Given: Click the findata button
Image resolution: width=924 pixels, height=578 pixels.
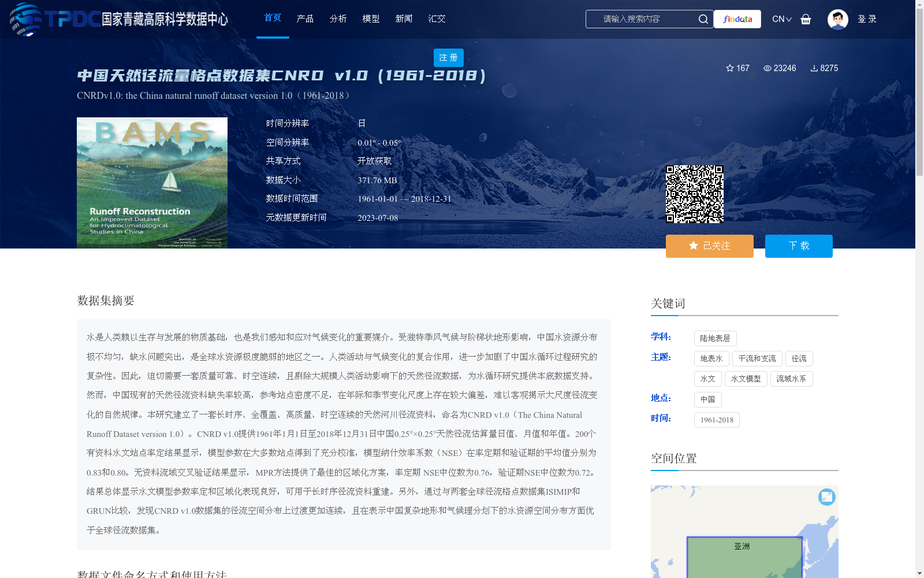Looking at the screenshot, I should coord(737,18).
